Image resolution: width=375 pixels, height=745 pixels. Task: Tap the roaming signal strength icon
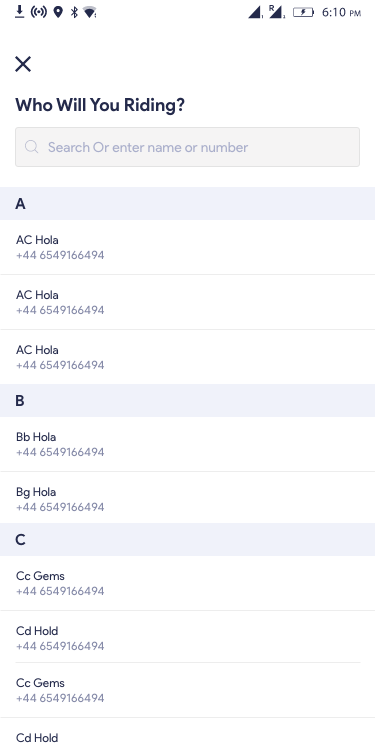276,12
